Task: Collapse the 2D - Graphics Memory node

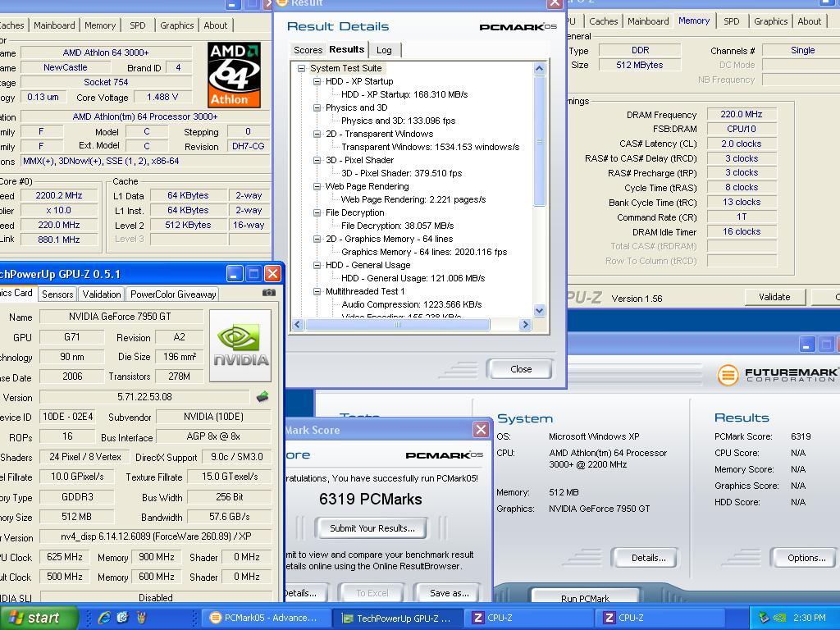Action: 317,239
